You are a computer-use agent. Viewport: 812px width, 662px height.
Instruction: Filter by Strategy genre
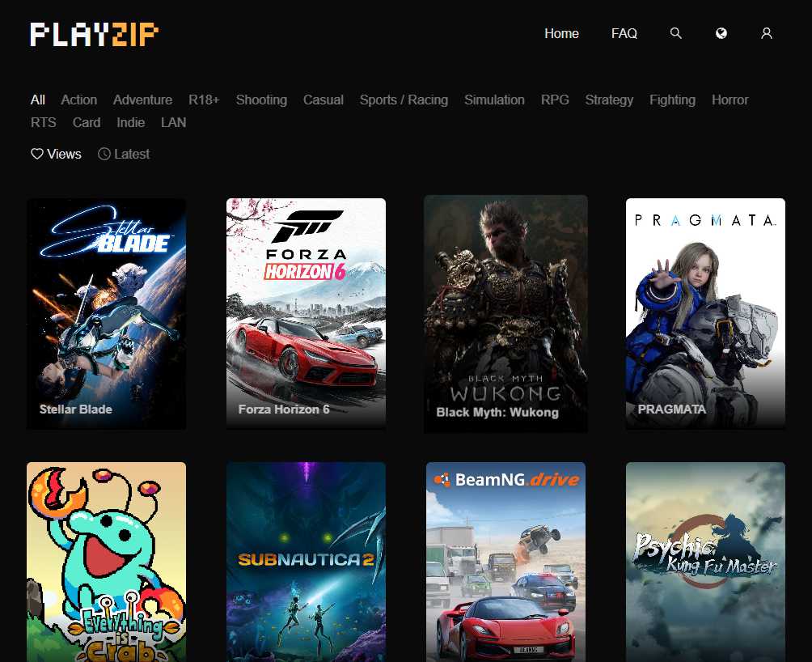tap(609, 100)
